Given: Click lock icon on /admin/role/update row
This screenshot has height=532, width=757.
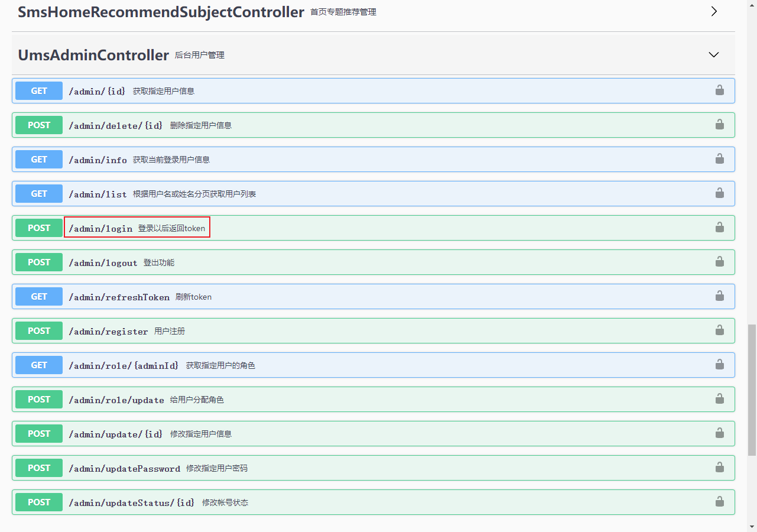Looking at the screenshot, I should (x=719, y=399).
